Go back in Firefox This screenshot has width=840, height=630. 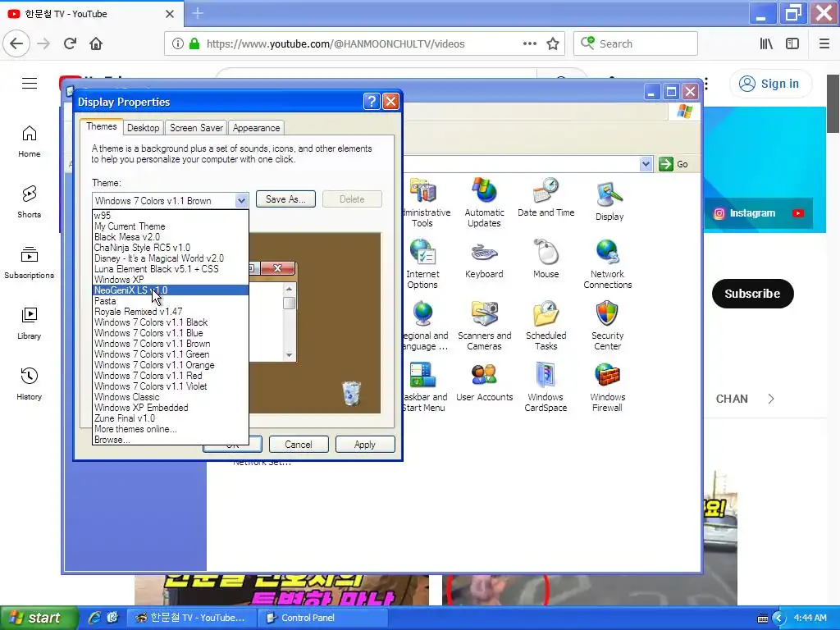(x=16, y=43)
